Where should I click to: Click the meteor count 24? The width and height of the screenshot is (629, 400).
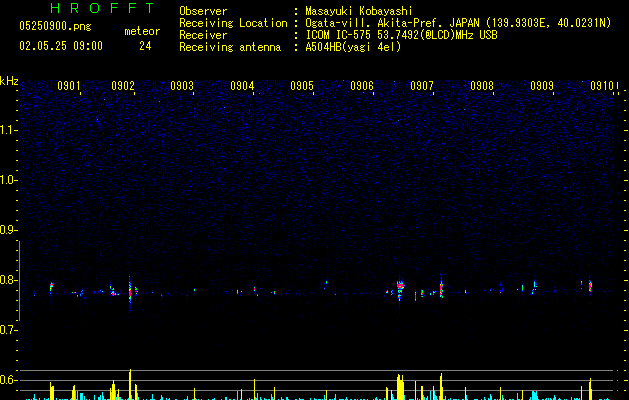click(x=145, y=46)
